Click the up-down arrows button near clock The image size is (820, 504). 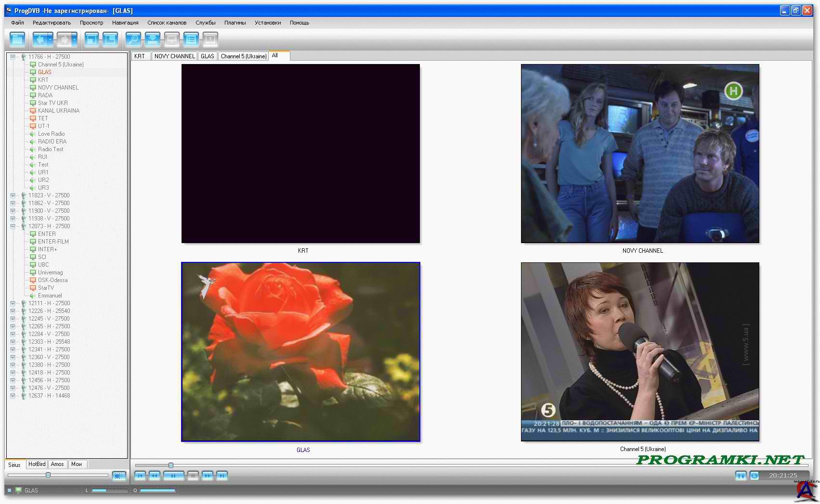point(741,476)
